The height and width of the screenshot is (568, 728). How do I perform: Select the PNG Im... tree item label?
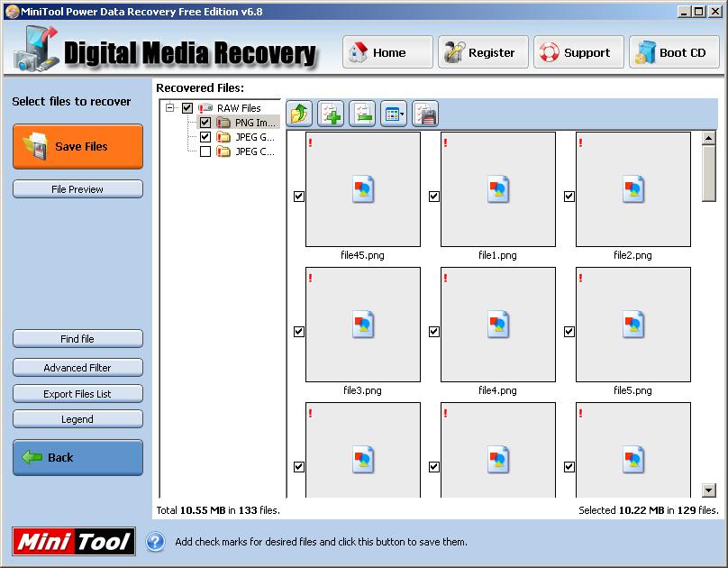click(x=255, y=123)
